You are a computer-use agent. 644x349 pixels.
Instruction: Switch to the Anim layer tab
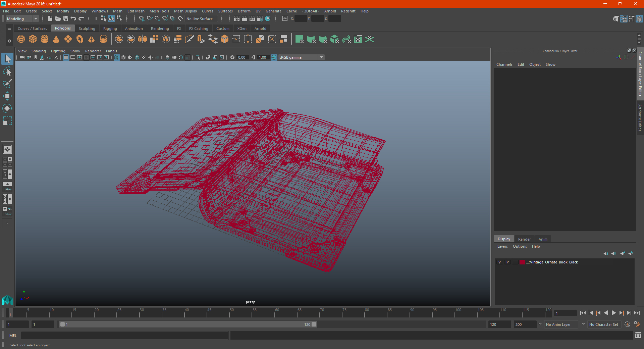(x=543, y=239)
